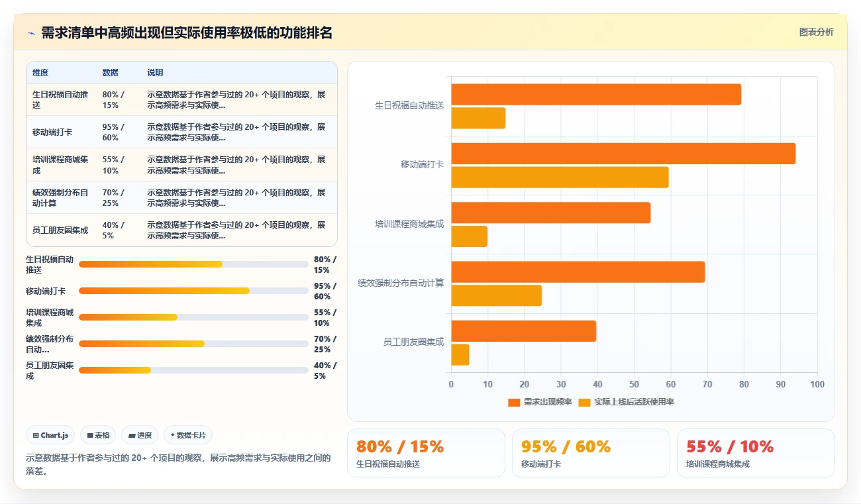861x504 pixels.
Task: Click 移动端打卡 需求出现频率 bar in chart
Action: tap(623, 154)
